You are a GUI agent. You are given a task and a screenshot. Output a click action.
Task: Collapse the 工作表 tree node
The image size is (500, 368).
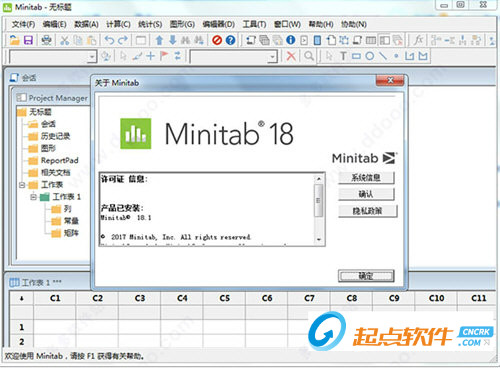(x=22, y=185)
